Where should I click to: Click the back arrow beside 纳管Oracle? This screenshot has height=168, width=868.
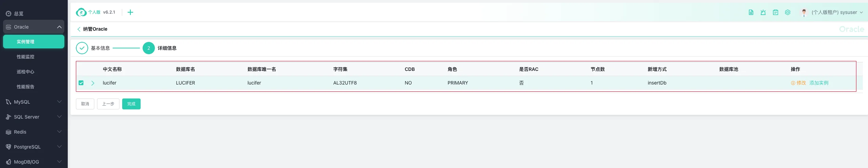point(79,29)
